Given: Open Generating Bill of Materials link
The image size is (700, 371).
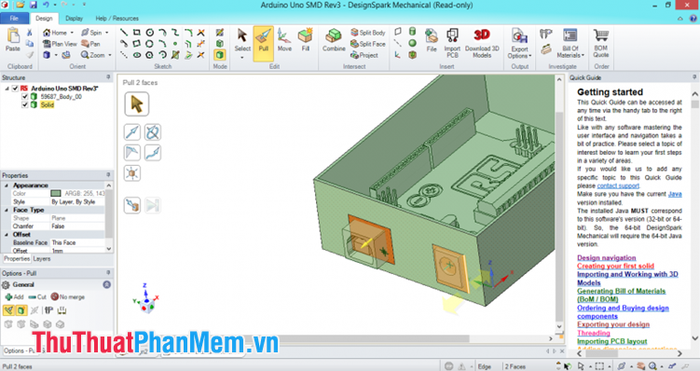Looking at the screenshot, I should click(x=621, y=295).
